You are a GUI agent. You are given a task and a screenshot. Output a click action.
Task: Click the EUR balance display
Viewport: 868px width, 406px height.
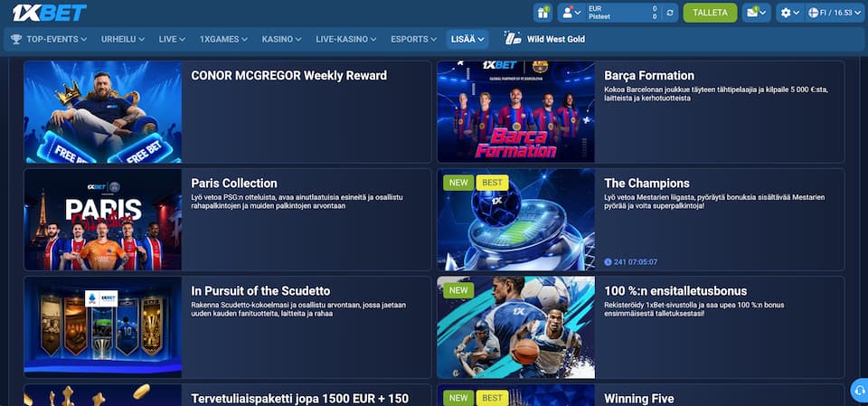(x=623, y=13)
